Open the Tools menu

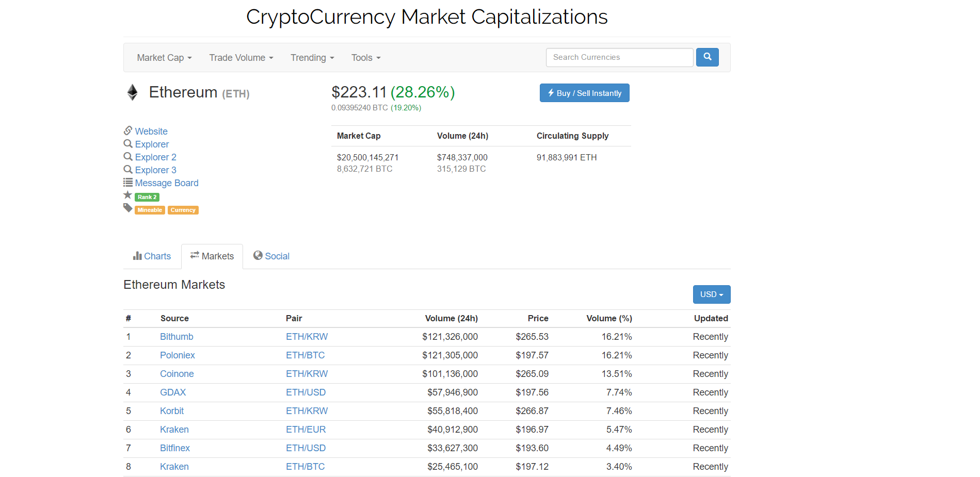pyautogui.click(x=366, y=58)
